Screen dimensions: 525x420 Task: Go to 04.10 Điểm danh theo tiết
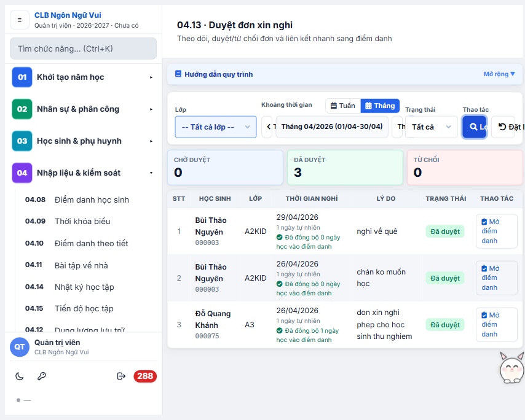87,243
